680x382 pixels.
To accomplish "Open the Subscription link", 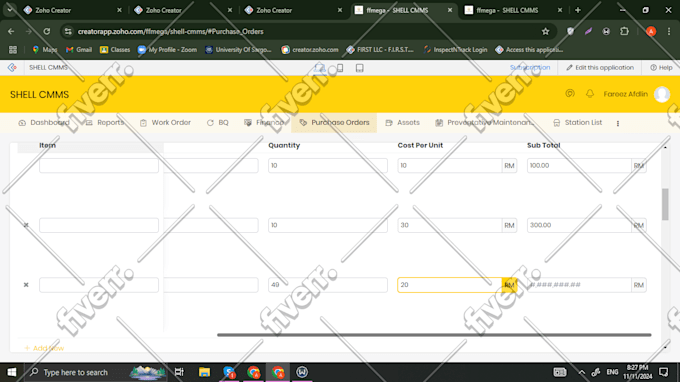I will (530, 68).
